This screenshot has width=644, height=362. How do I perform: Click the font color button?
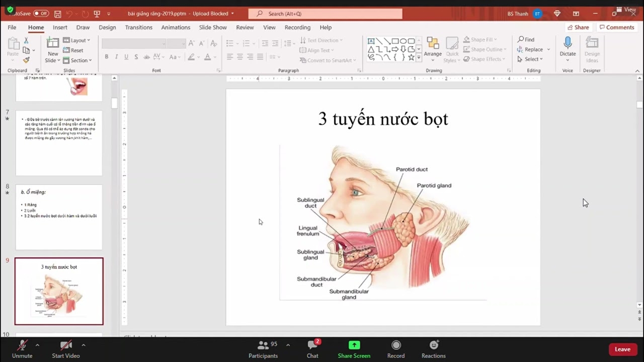point(207,57)
